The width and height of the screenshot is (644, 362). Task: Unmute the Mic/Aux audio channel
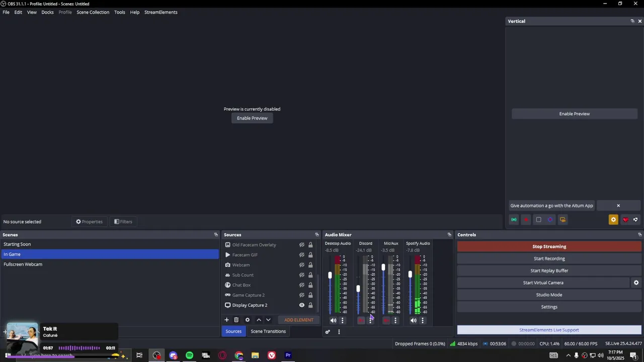pos(386,320)
